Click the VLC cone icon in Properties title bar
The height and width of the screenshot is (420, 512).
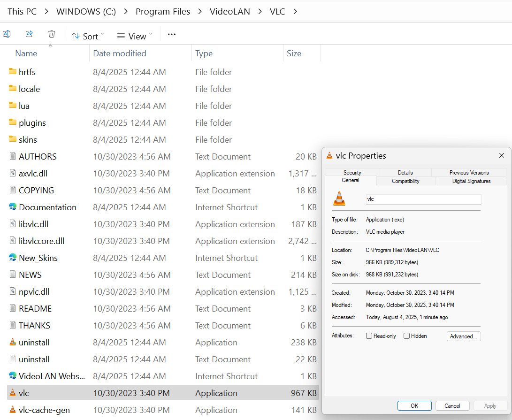[329, 156]
